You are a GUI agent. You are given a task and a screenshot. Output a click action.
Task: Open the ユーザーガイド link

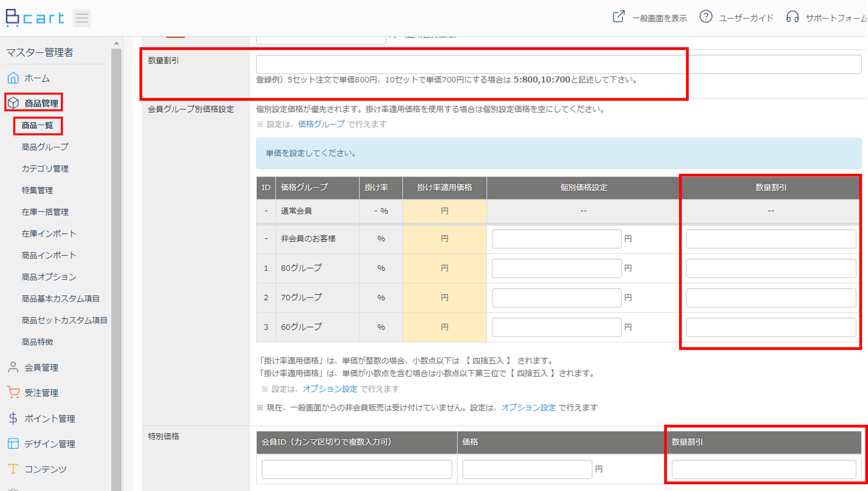click(746, 18)
